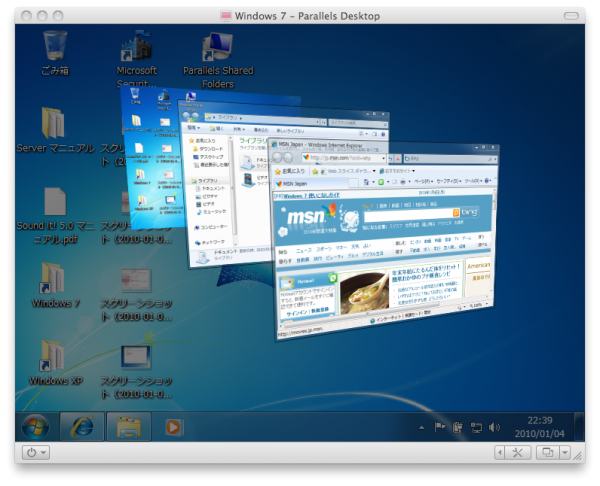Click the Parallels view mode windows icon
The width and height of the screenshot is (600, 486).
click(x=548, y=453)
